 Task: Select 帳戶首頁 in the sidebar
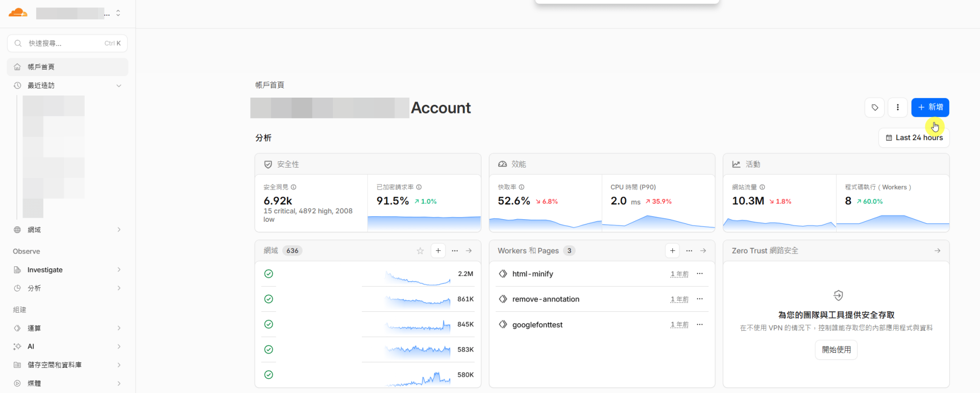pyautogui.click(x=67, y=67)
